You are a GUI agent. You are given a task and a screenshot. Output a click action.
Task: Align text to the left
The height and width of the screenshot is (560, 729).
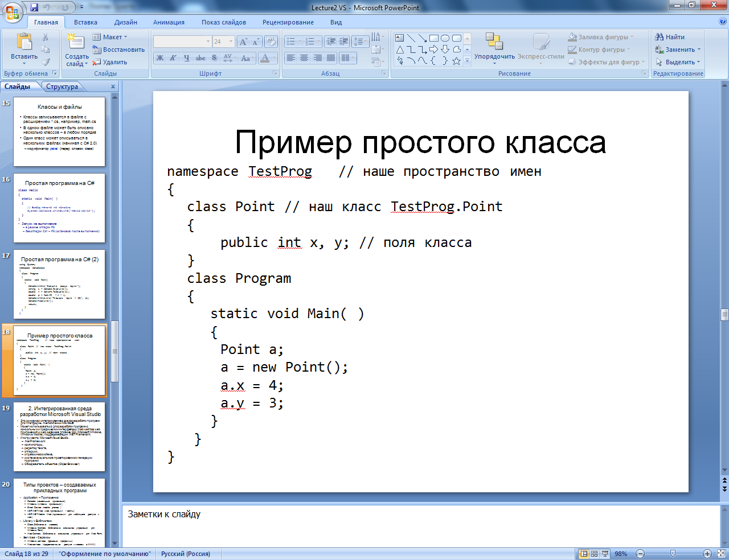[x=291, y=58]
